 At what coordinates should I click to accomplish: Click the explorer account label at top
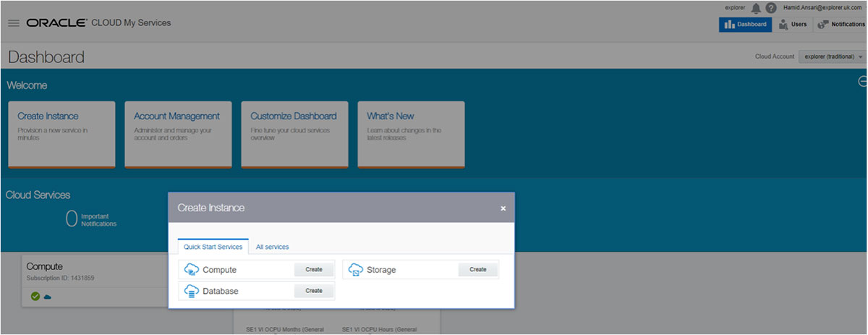(735, 8)
